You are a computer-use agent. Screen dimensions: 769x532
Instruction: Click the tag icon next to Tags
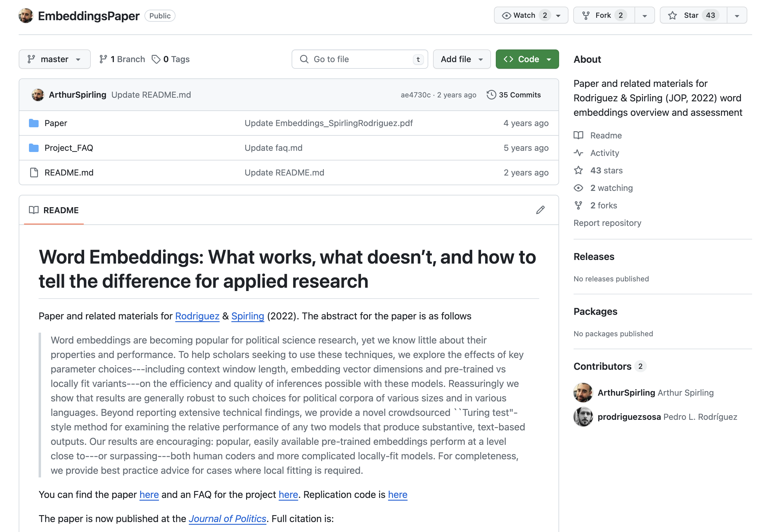[156, 59]
